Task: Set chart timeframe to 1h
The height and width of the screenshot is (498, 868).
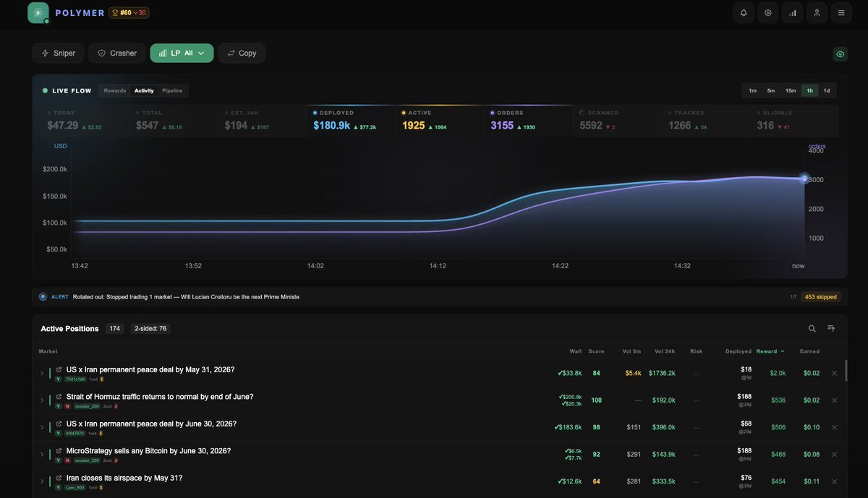Action: click(x=809, y=90)
